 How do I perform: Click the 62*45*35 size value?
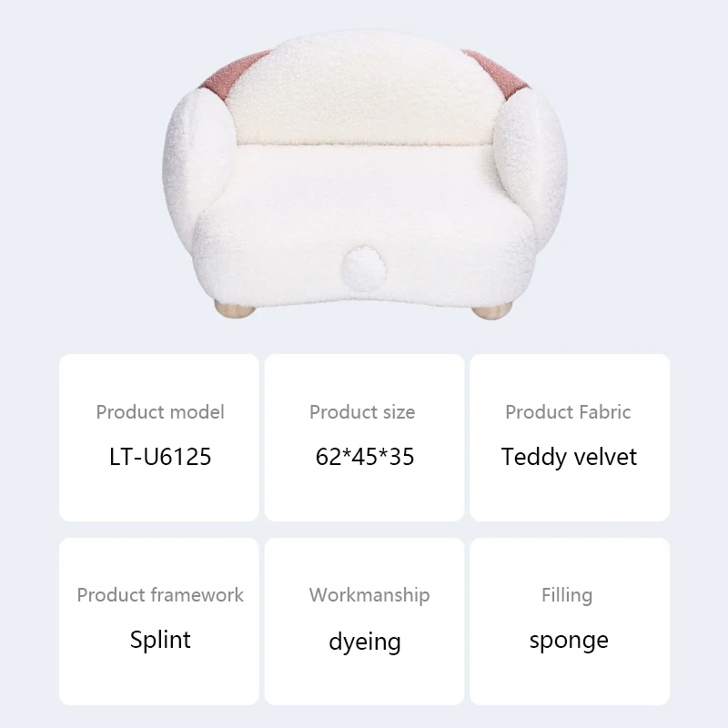[365, 457]
